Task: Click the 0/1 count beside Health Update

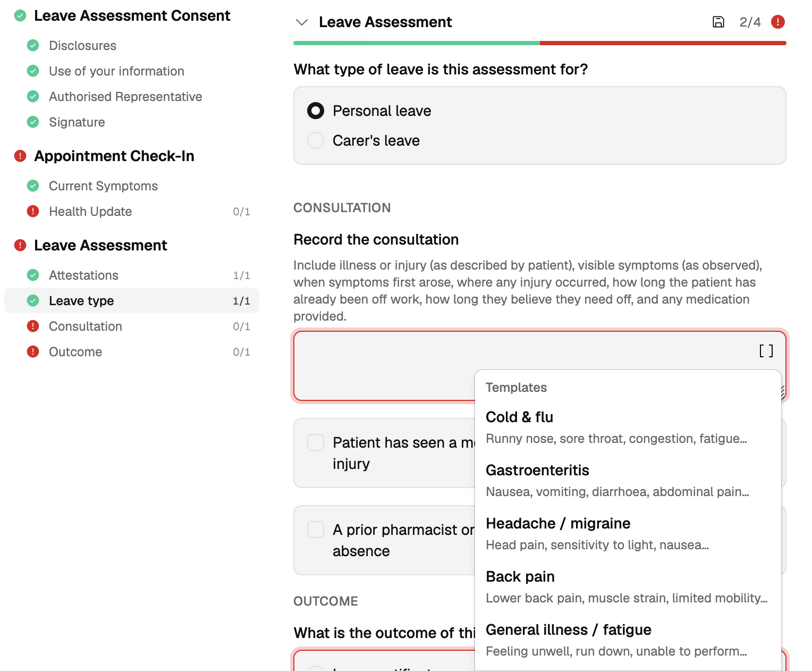Action: coord(241,212)
